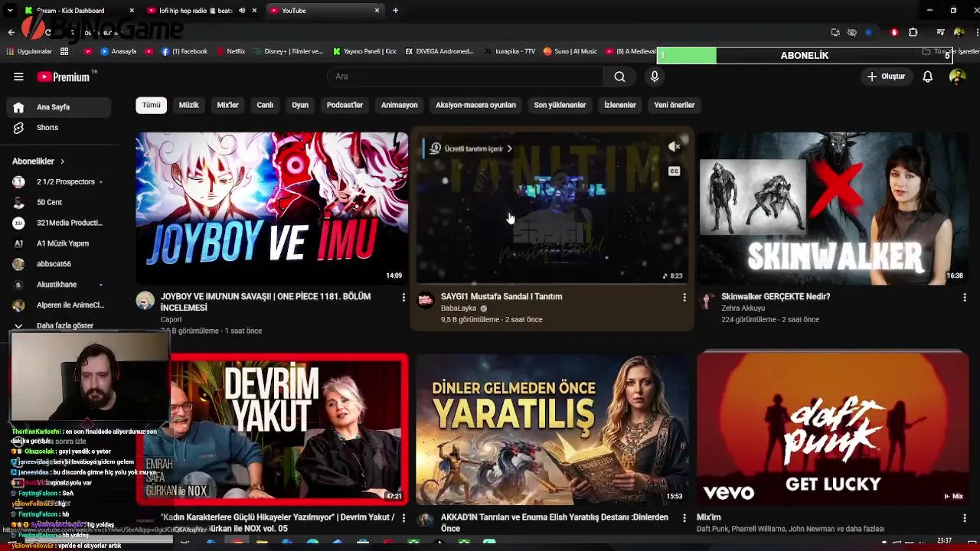Select the Animasyon filter chip

click(x=400, y=105)
